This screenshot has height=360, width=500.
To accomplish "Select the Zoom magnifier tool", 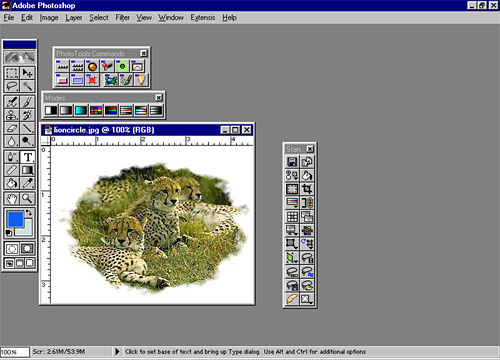I will tap(27, 199).
